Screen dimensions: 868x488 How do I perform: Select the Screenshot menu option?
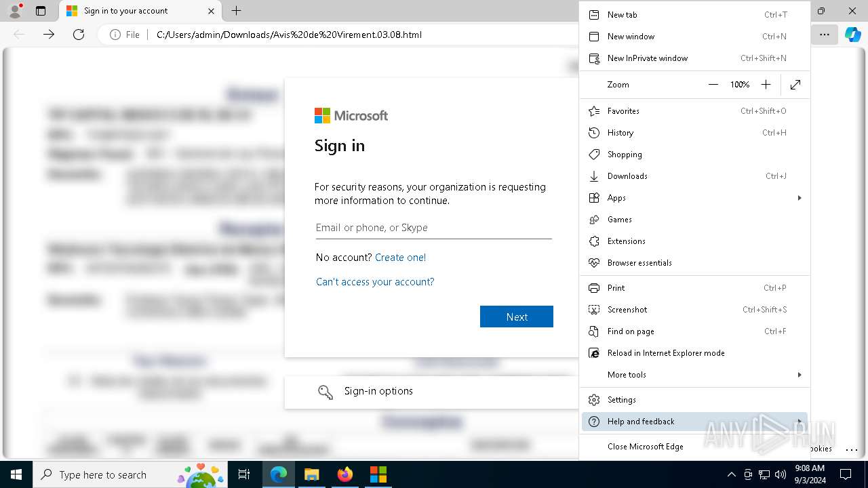694,310
